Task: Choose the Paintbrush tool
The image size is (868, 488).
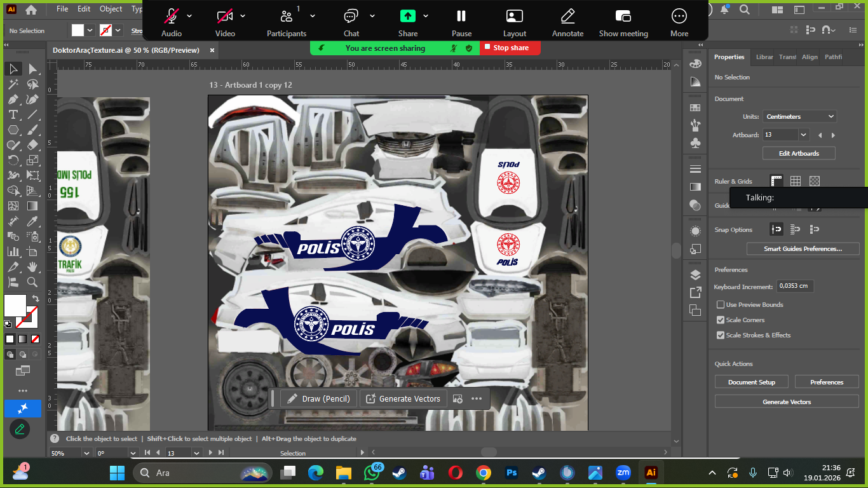Action: coord(32,130)
